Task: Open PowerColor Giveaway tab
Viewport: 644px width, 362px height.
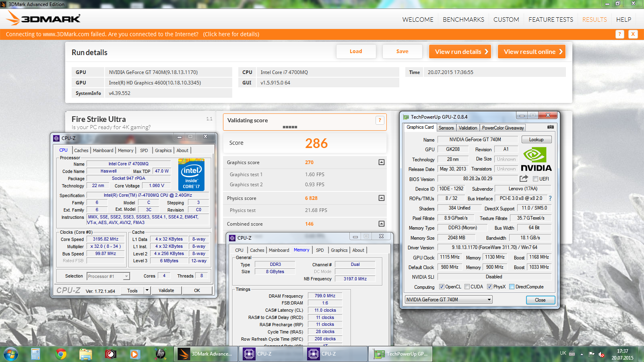Action: pos(503,128)
